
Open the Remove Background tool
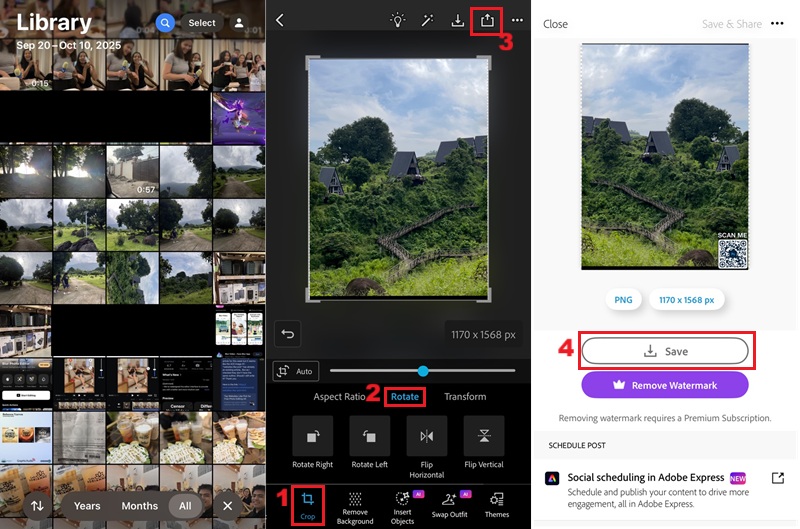click(355, 505)
